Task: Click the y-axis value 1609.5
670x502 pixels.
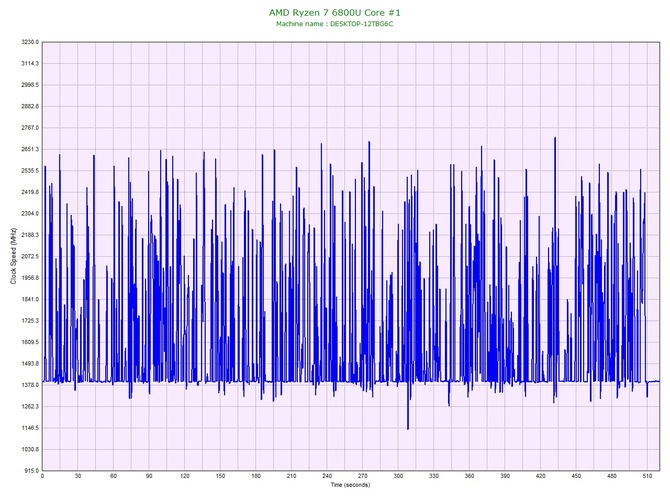Action: pyautogui.click(x=30, y=342)
